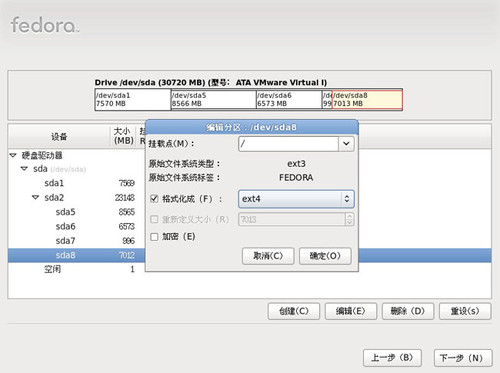The width and height of the screenshot is (500, 373).
Task: Collapse the sda2 extended partition
Action: 35,197
